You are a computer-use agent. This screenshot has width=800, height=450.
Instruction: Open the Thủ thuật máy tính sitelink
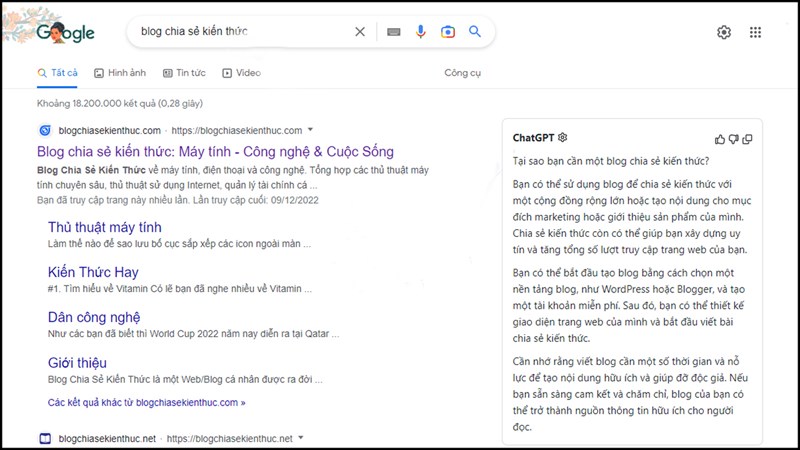click(105, 227)
